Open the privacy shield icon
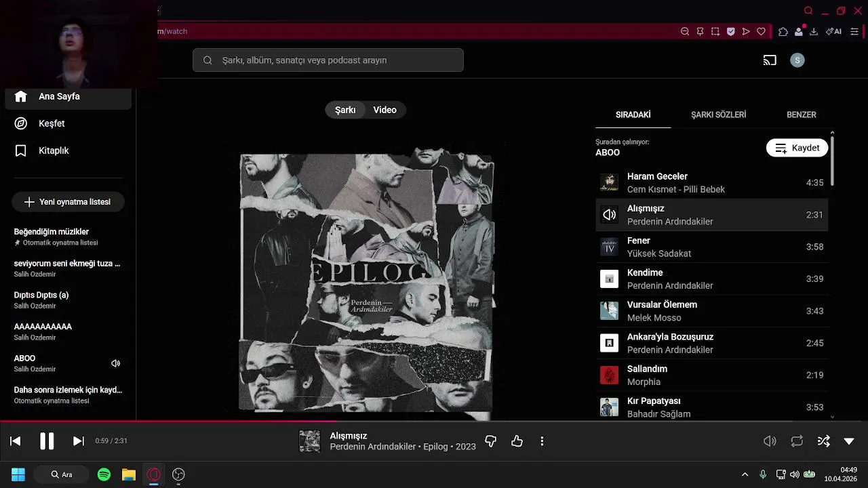 click(x=731, y=31)
